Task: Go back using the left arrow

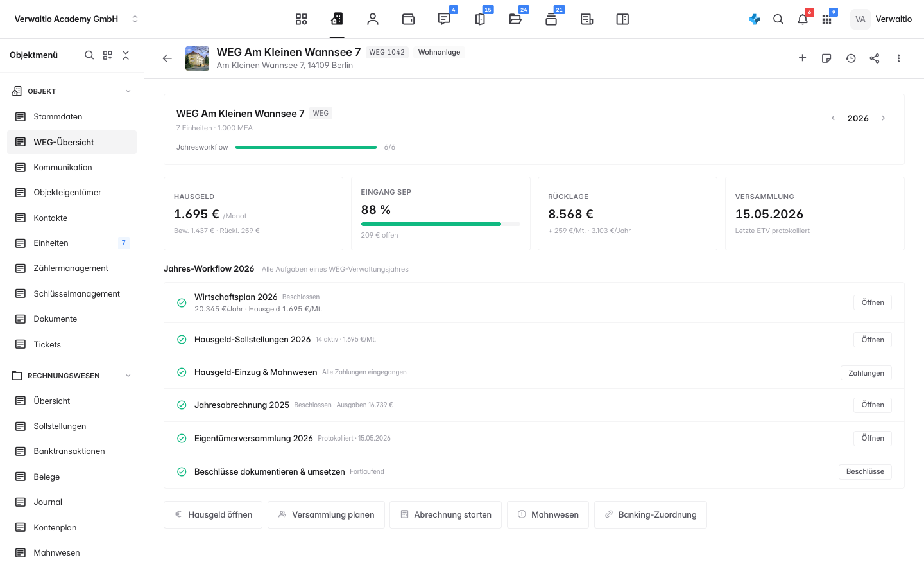Action: click(x=167, y=58)
